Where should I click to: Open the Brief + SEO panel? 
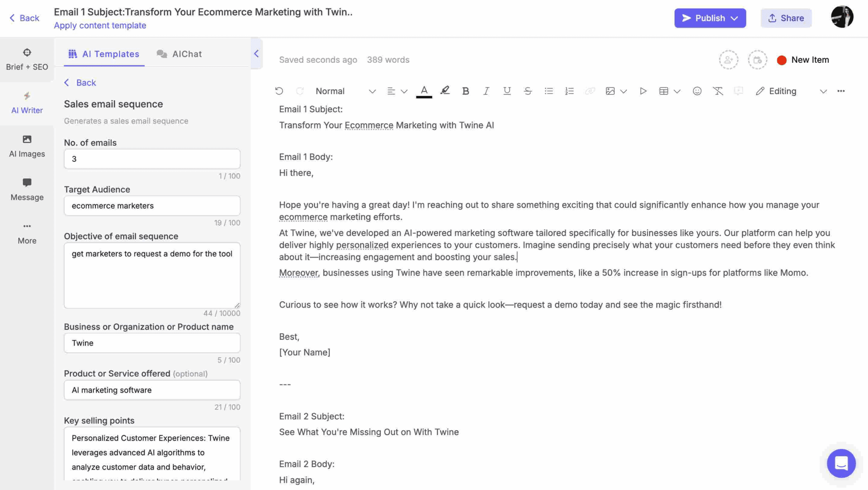[27, 59]
